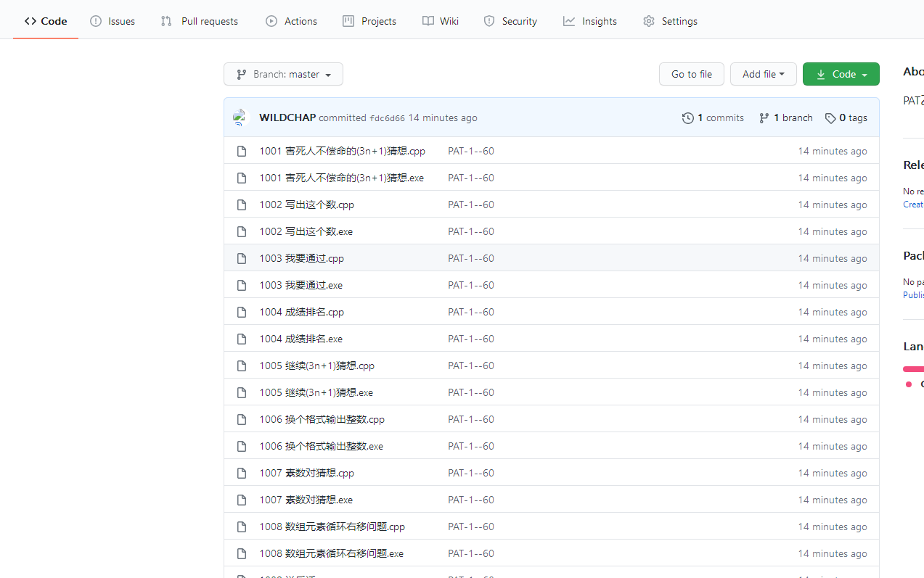Click the tag icon beside 0 tags
The height and width of the screenshot is (578, 924).
[x=830, y=117]
